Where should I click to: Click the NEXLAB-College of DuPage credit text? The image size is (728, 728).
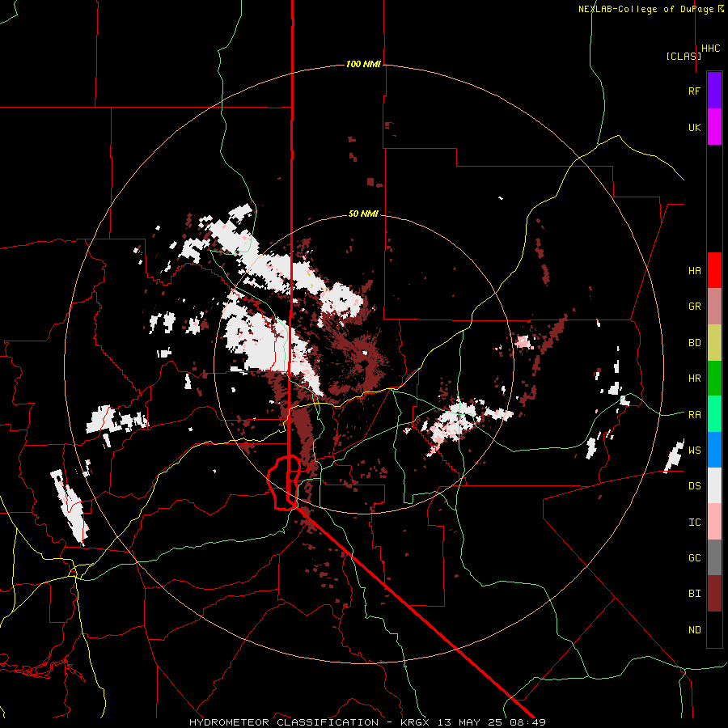(x=646, y=9)
